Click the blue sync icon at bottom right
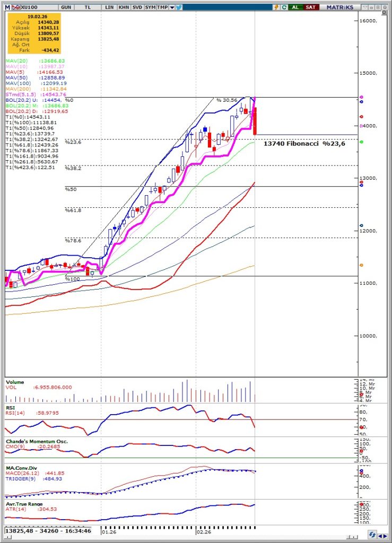 tap(374, 535)
